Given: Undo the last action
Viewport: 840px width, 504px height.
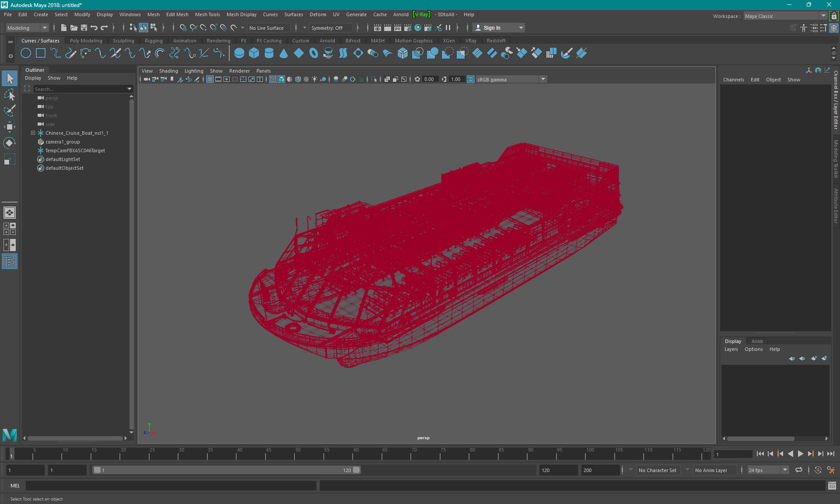Looking at the screenshot, I should tap(94, 28).
